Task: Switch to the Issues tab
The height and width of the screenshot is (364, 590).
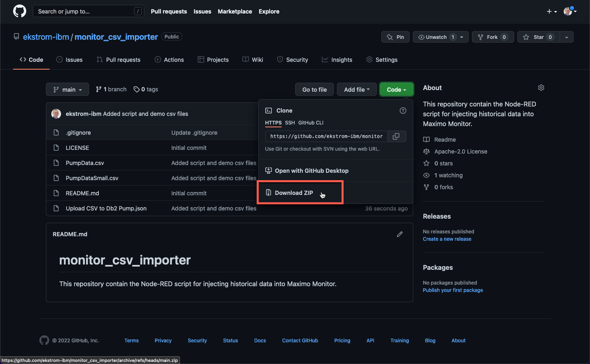Action: coord(69,60)
